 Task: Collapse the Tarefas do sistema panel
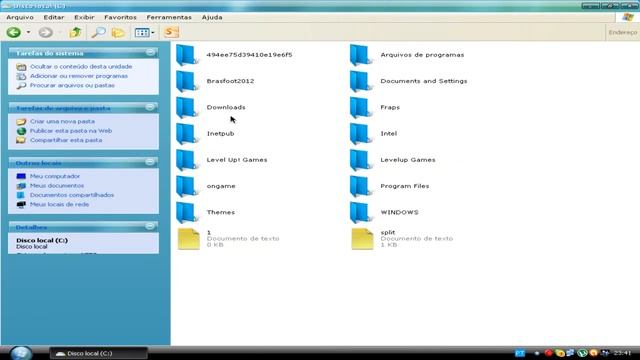click(150, 53)
